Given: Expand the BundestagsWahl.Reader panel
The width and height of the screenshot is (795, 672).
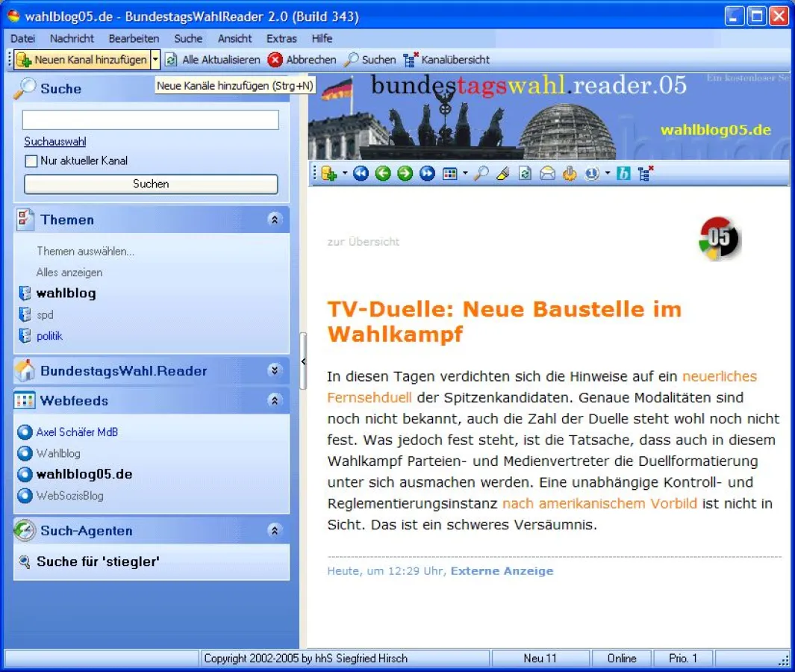Looking at the screenshot, I should [275, 370].
